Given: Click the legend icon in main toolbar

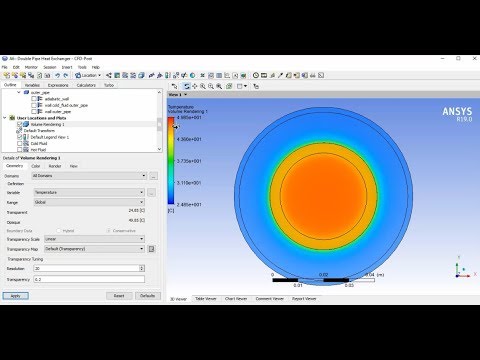Looking at the screenshot, I should 168,75.
